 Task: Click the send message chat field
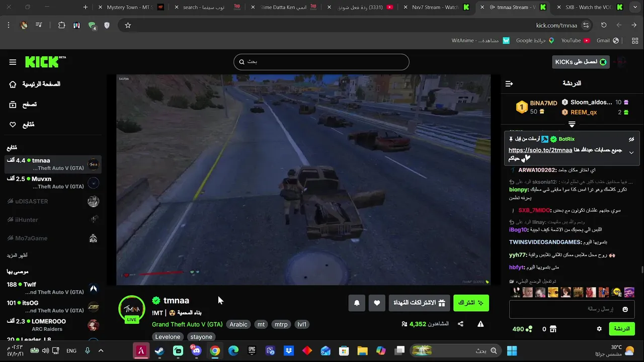[572, 309]
